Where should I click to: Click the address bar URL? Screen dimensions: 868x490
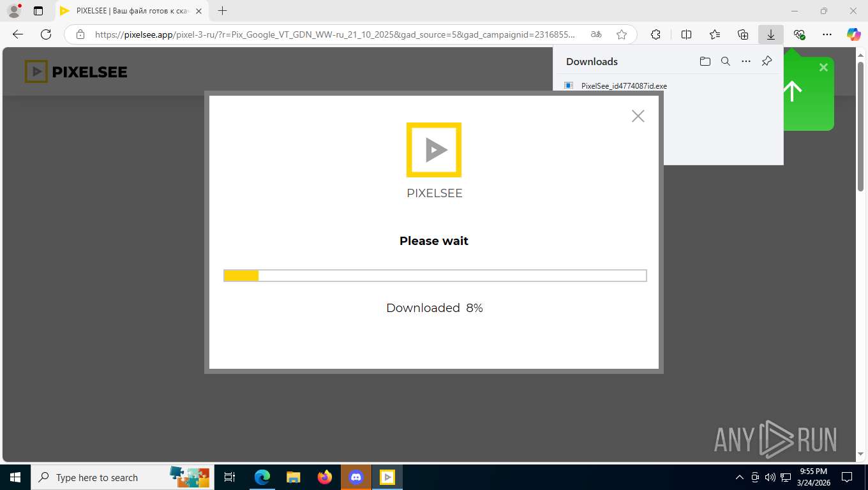pyautogui.click(x=334, y=34)
